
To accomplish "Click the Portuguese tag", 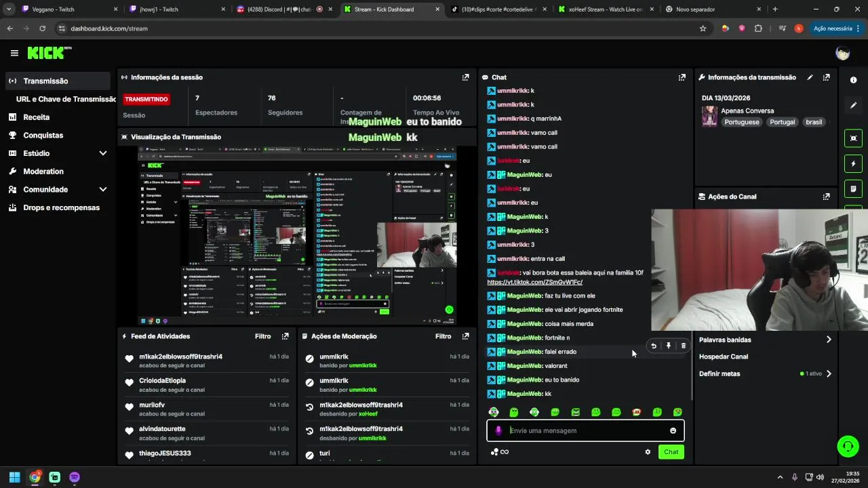I will (x=741, y=122).
